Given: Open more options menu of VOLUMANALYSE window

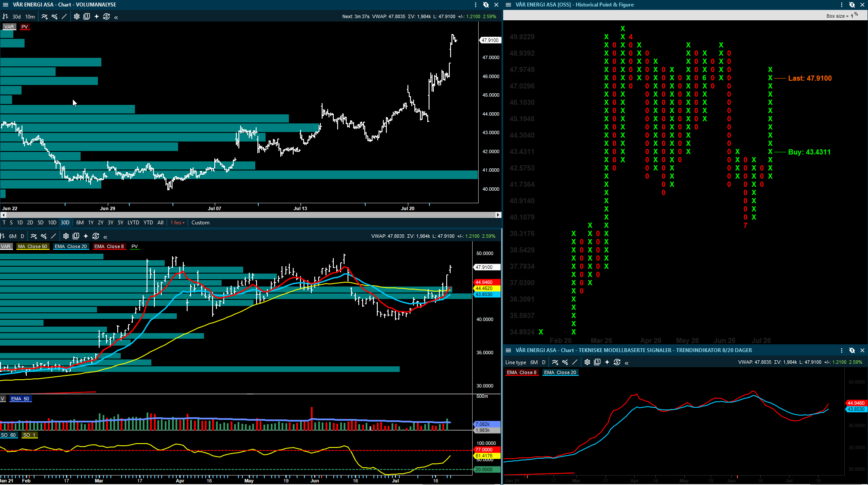Looking at the screenshot, I should pyautogui.click(x=476, y=5).
